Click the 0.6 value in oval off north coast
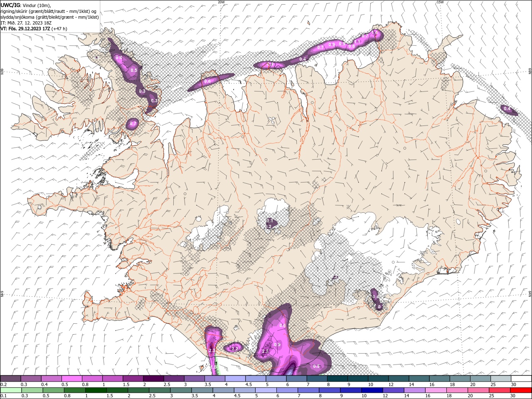 (207, 81)
